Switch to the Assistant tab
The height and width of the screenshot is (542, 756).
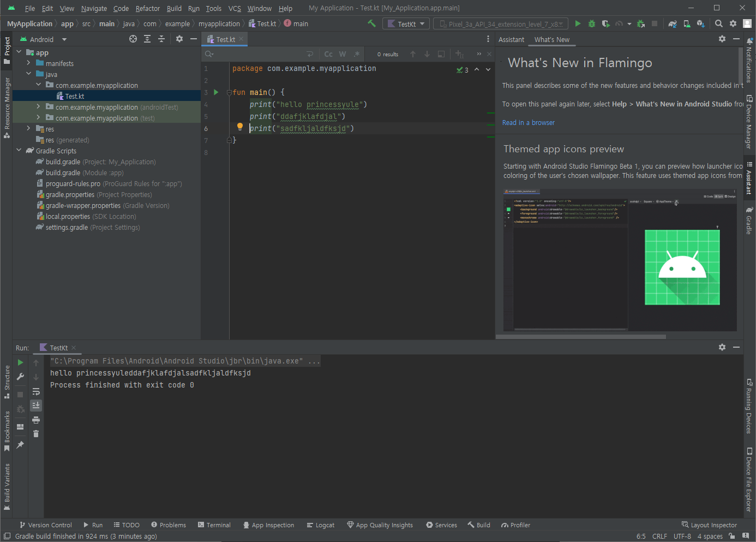(x=511, y=39)
